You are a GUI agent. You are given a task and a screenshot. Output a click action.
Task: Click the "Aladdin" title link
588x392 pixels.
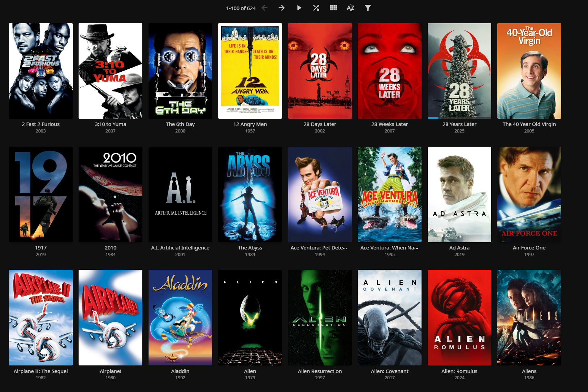(x=180, y=371)
